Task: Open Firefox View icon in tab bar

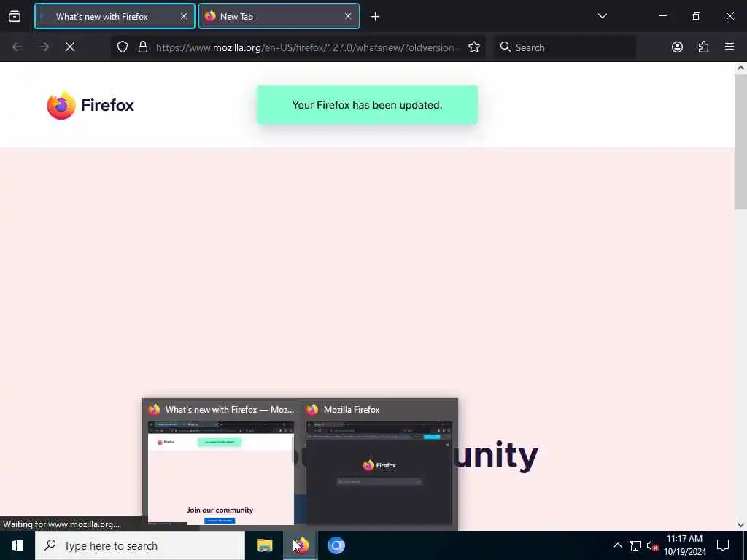Action: [15, 17]
